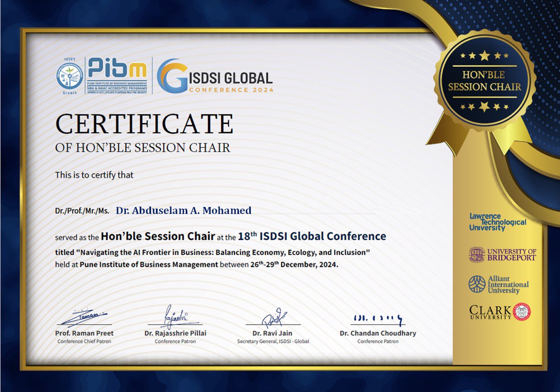
Task: Click the "Conference Chief Patron" caption
Action: click(x=84, y=341)
